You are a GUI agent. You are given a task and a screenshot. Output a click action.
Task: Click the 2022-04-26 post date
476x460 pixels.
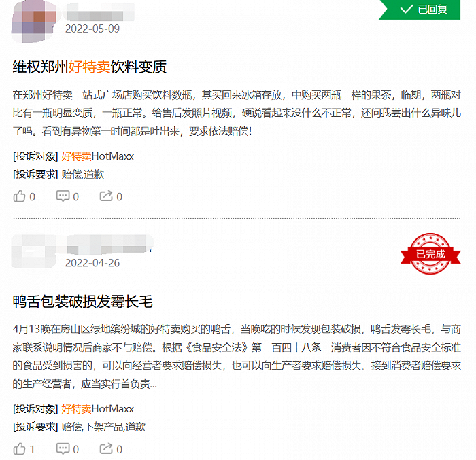(x=92, y=263)
